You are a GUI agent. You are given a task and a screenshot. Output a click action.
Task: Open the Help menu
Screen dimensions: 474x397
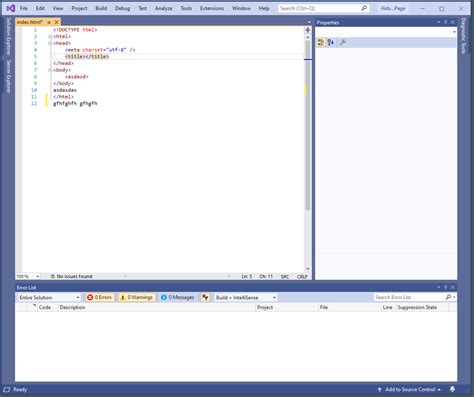[x=264, y=8]
